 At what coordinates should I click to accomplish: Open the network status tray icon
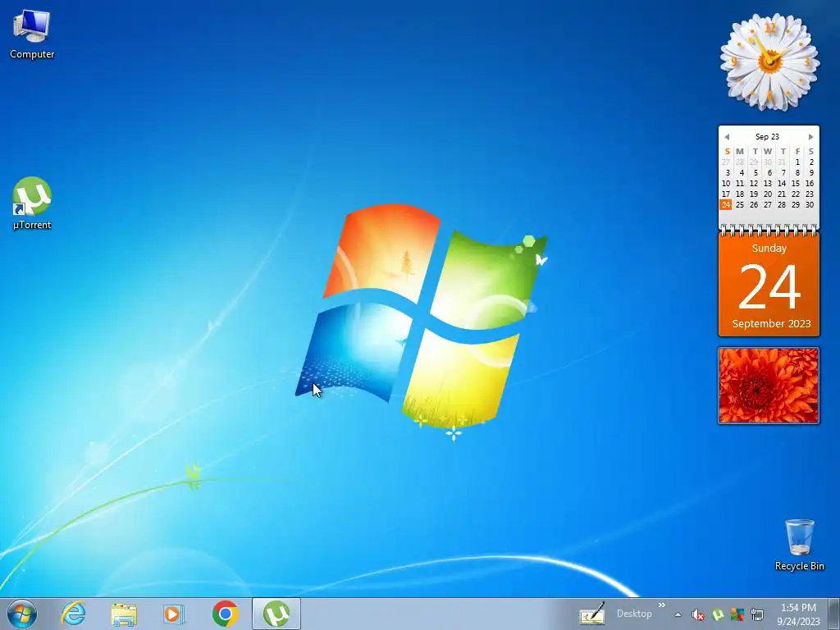(x=757, y=615)
